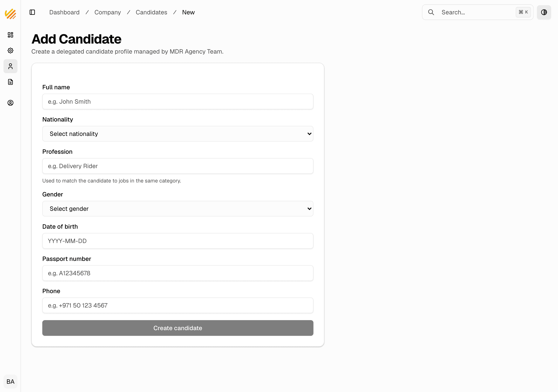This screenshot has height=392, width=558.
Task: Open the settings gear icon in sidebar
Action: (10, 51)
